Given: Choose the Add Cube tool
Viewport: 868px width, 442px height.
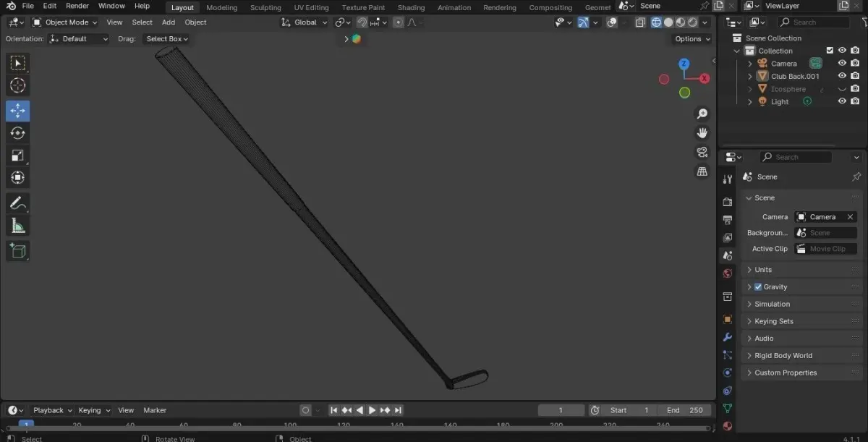Looking at the screenshot, I should click(18, 251).
